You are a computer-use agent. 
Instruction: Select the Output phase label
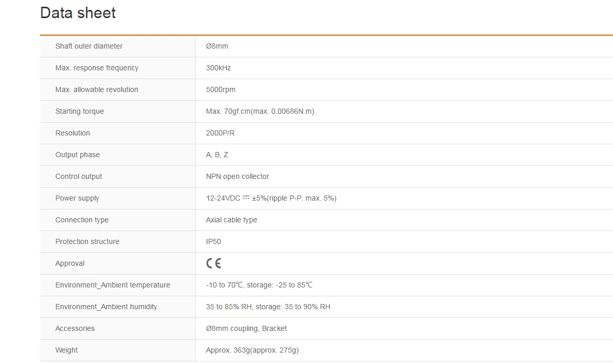[x=78, y=155]
